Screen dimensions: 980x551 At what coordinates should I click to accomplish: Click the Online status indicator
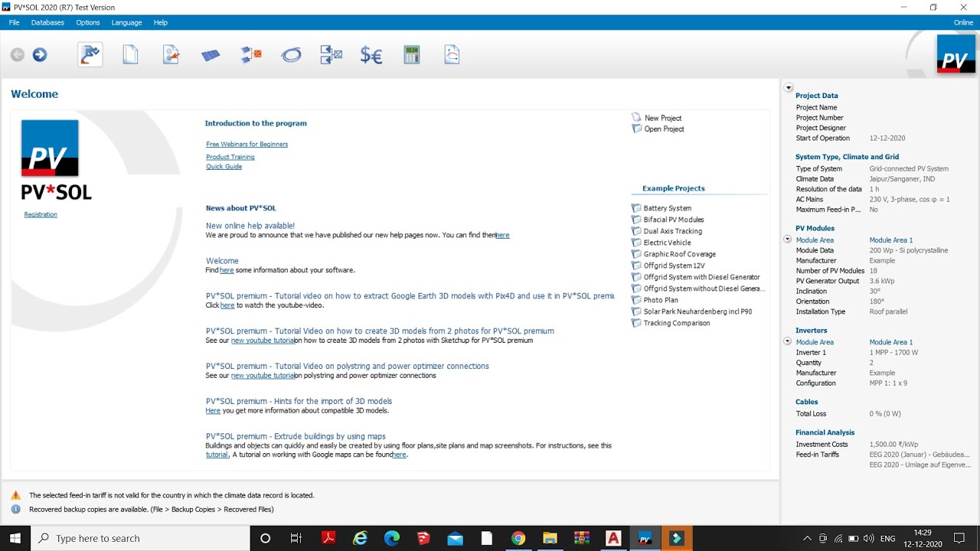(963, 22)
